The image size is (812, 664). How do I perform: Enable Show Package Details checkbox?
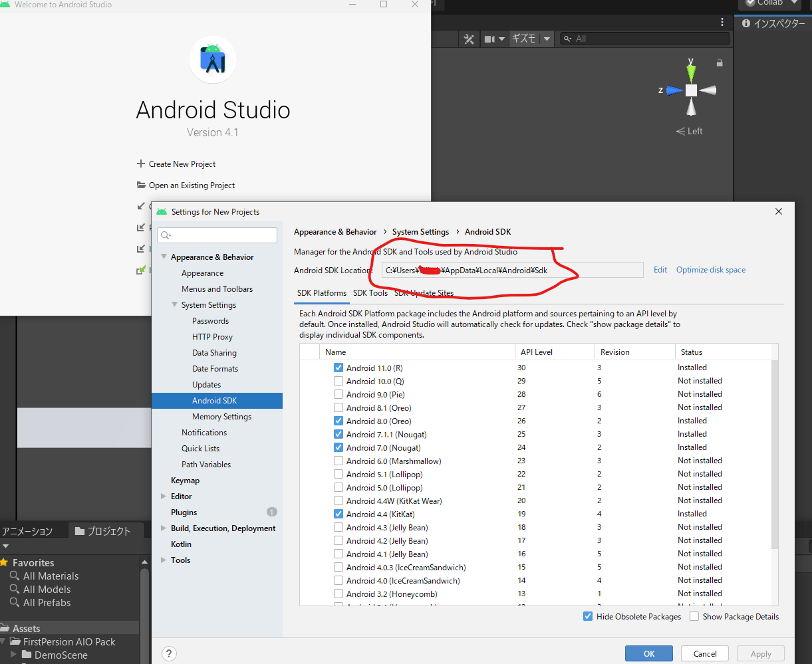coord(694,616)
